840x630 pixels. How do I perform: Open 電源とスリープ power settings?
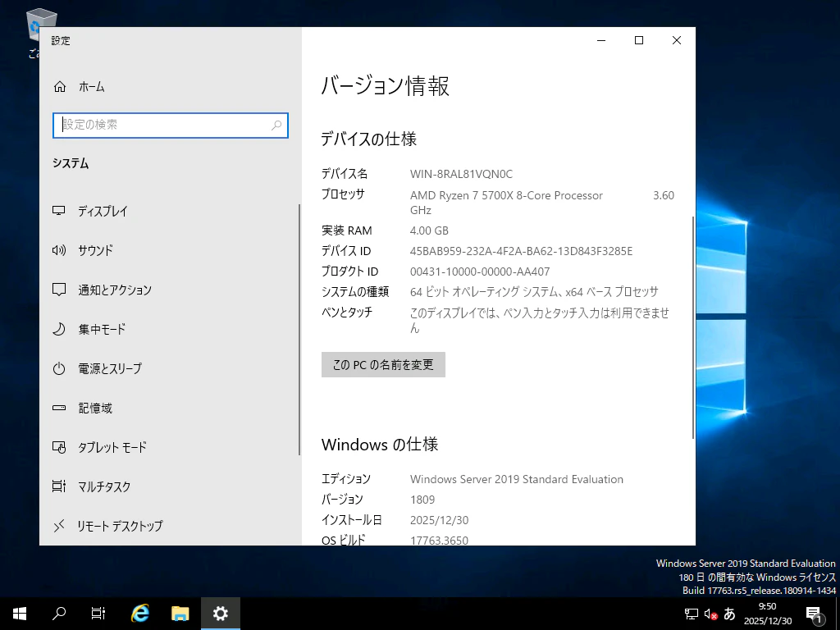pyautogui.click(x=103, y=368)
